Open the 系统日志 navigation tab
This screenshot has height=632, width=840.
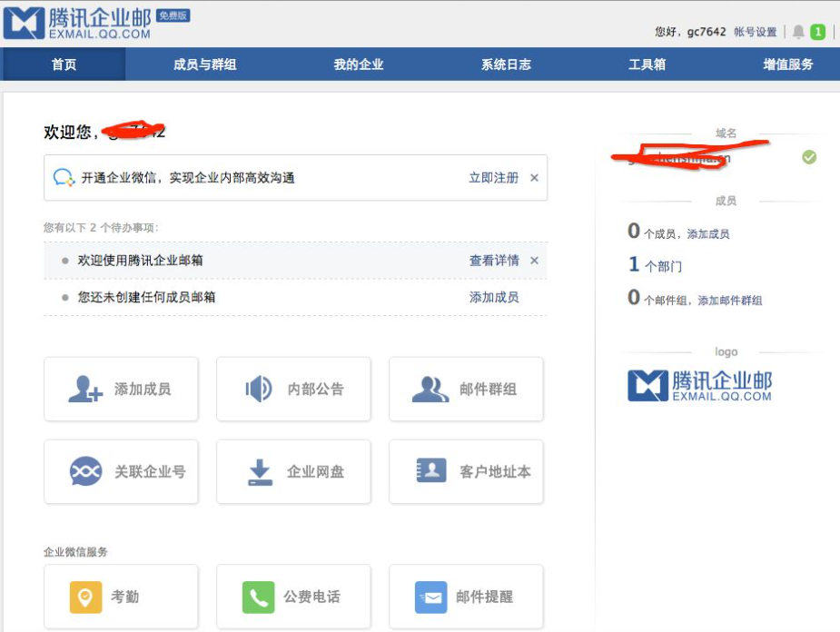(506, 64)
